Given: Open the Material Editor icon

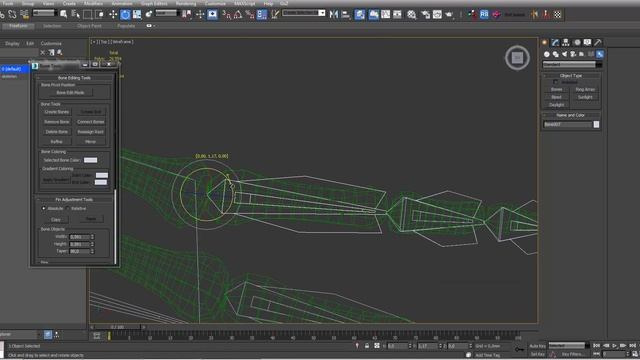Looking at the screenshot, I should [x=411, y=15].
